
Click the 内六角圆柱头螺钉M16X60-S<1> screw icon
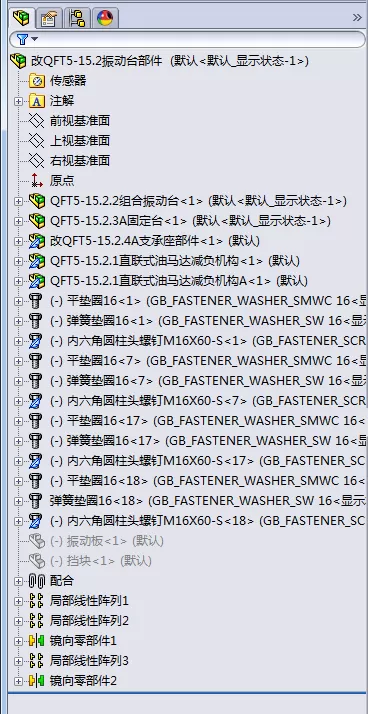tap(36, 341)
